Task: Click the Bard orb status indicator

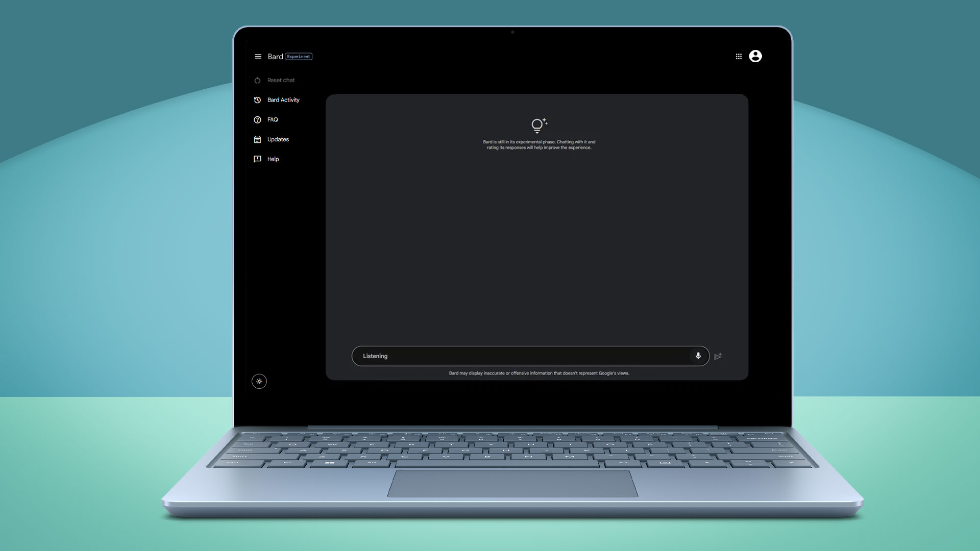Action: (536, 124)
